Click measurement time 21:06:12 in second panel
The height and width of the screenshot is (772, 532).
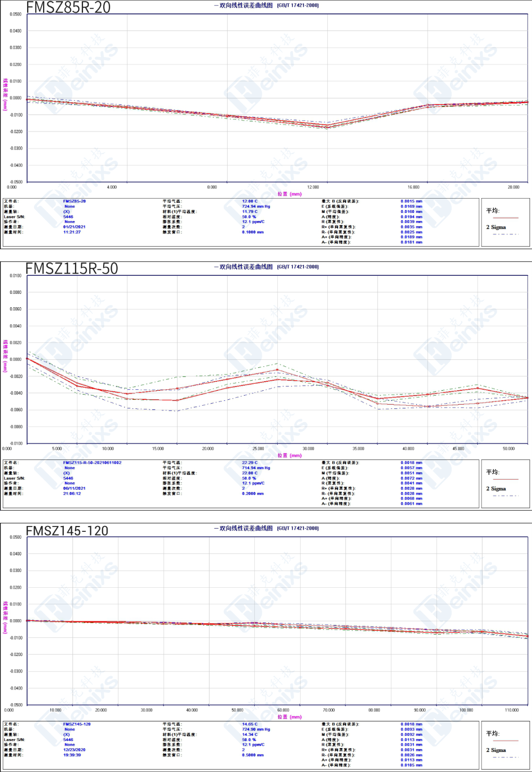click(x=72, y=494)
